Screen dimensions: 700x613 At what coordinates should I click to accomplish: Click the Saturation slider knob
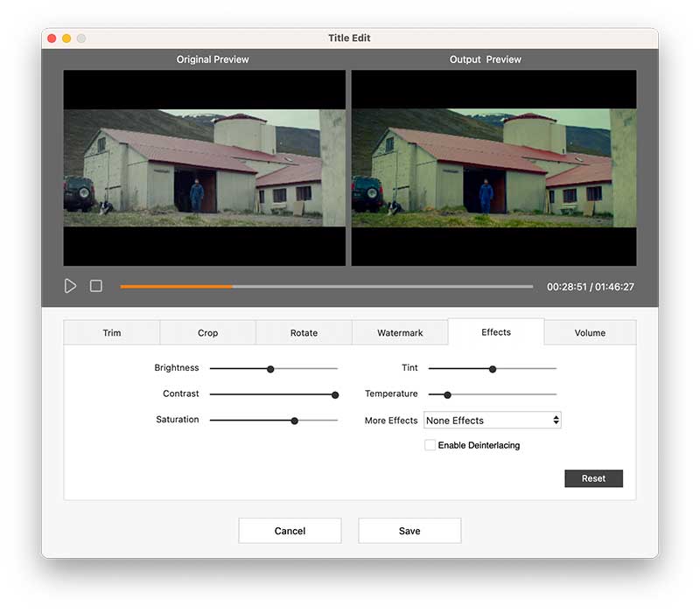point(294,421)
